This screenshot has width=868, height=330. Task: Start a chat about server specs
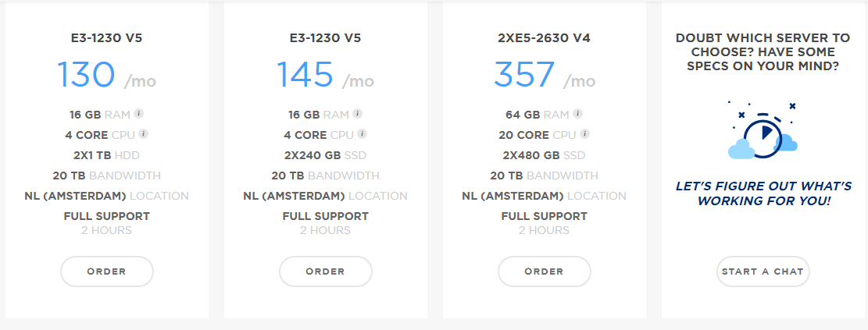(x=763, y=271)
